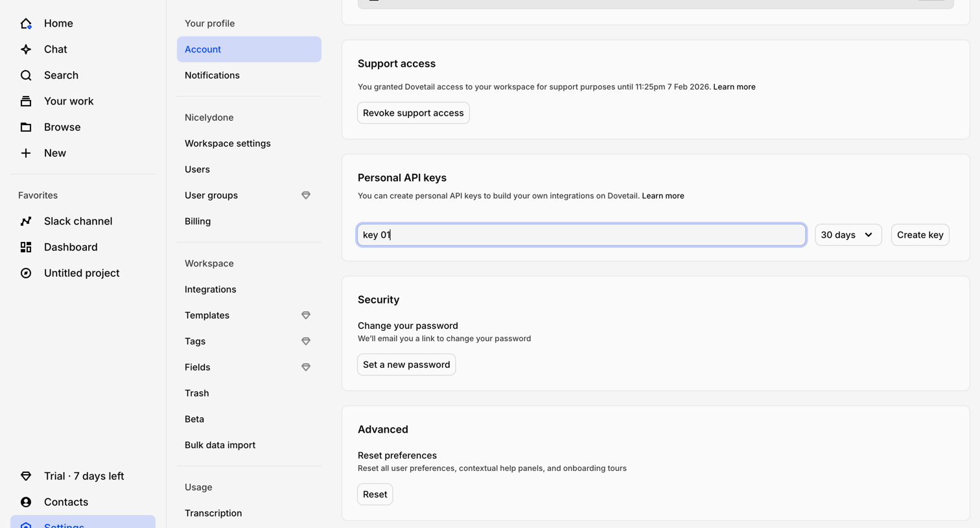The height and width of the screenshot is (528, 980).
Task: Open Fields settings label
Action: 198,367
